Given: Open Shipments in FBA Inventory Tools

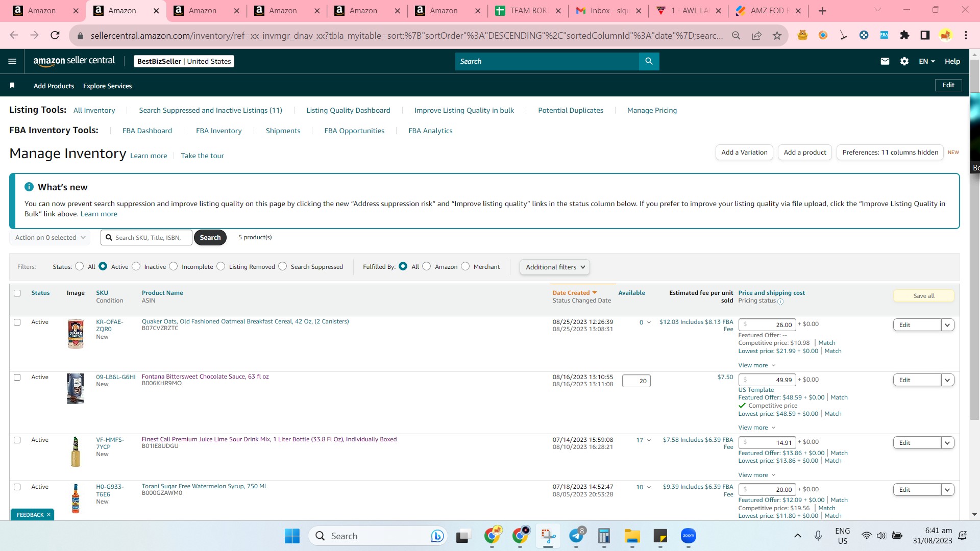Looking at the screenshot, I should coord(283,131).
